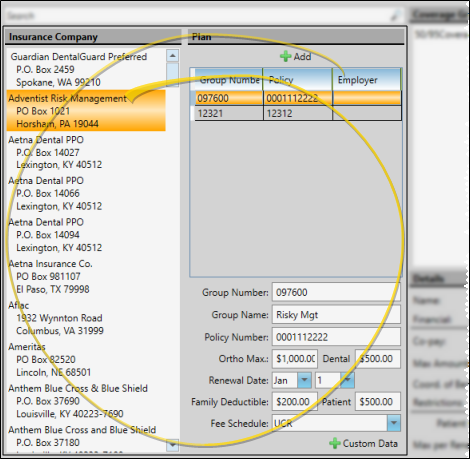Click the Search box at top
The image size is (470, 459).
coord(199,16)
